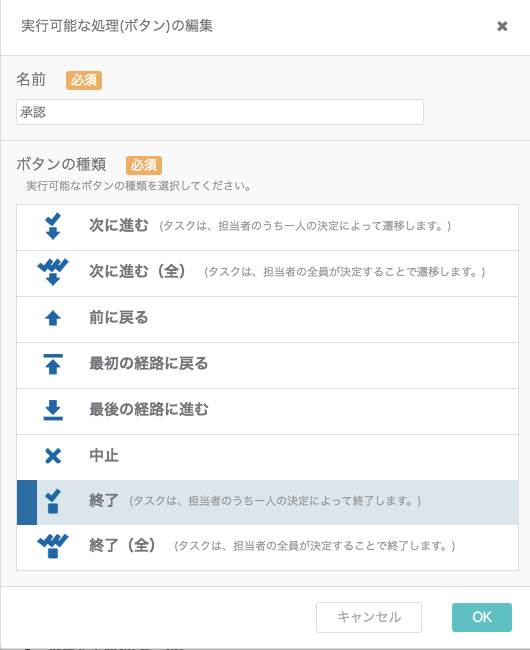Click the 最後の経路に進む down-arrow bar icon
Screen dimensions: 530x650
coord(53,410)
